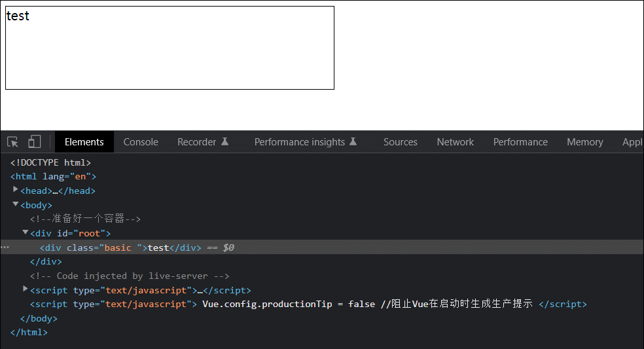644x349 pixels.
Task: Open the Memory tab
Action: point(584,142)
